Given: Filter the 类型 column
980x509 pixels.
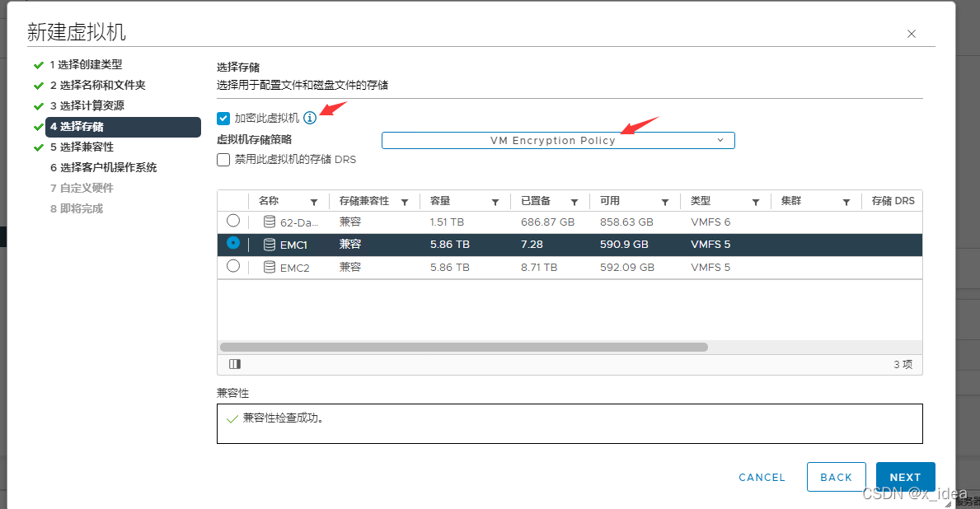Looking at the screenshot, I should (x=756, y=202).
